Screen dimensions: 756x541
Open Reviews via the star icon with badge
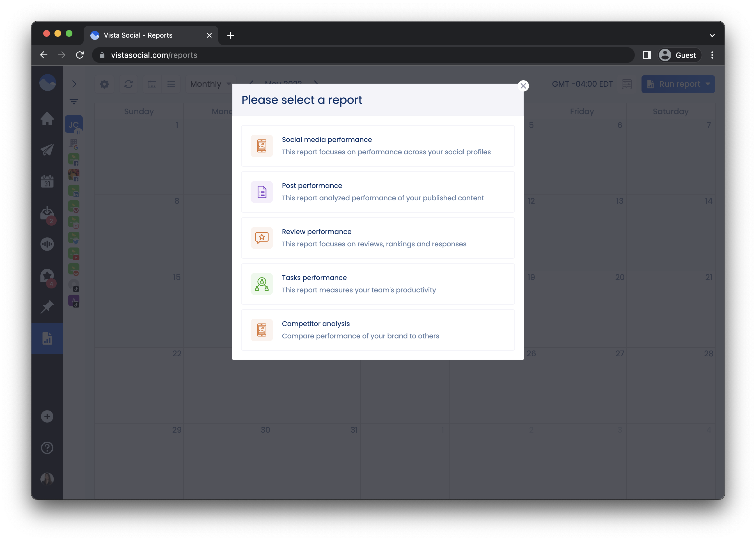(47, 276)
